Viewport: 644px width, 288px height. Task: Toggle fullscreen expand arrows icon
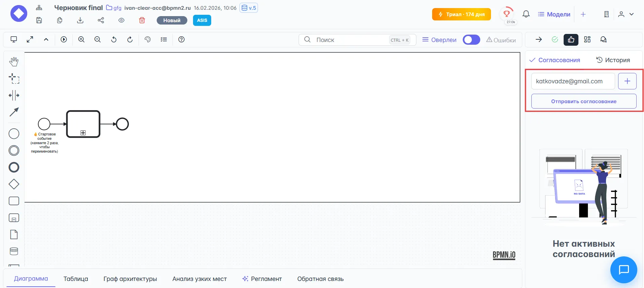click(30, 40)
